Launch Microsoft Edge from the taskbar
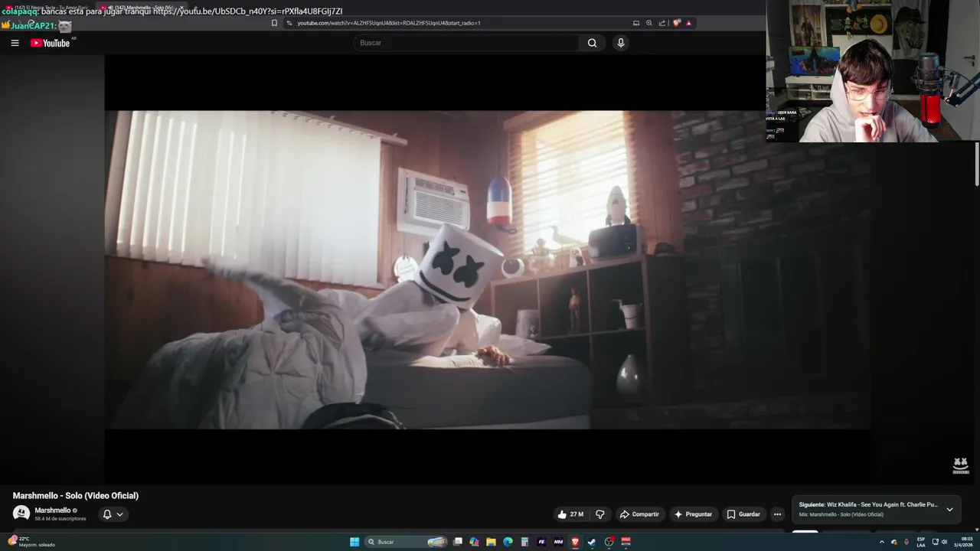Viewport: 980px width, 551px height. click(x=508, y=542)
